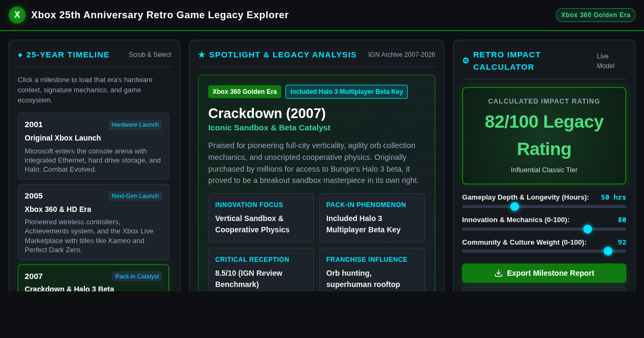This screenshot has width=644, height=338.
Task: Click the Influential Classic Tier label
Action: 544,170
